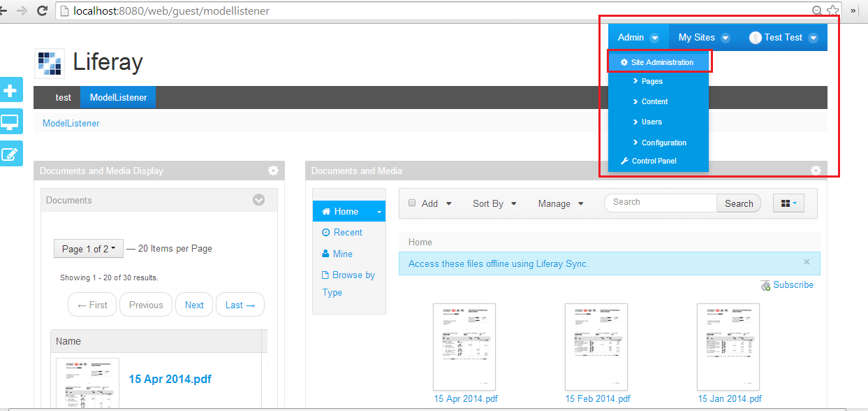This screenshot has width=868, height=411.
Task: Click the thumbnail in Documents Display list row
Action: tap(87, 383)
